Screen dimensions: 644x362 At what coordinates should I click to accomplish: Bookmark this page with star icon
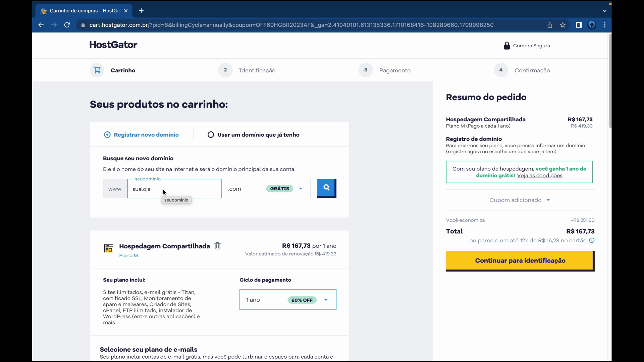tap(563, 25)
